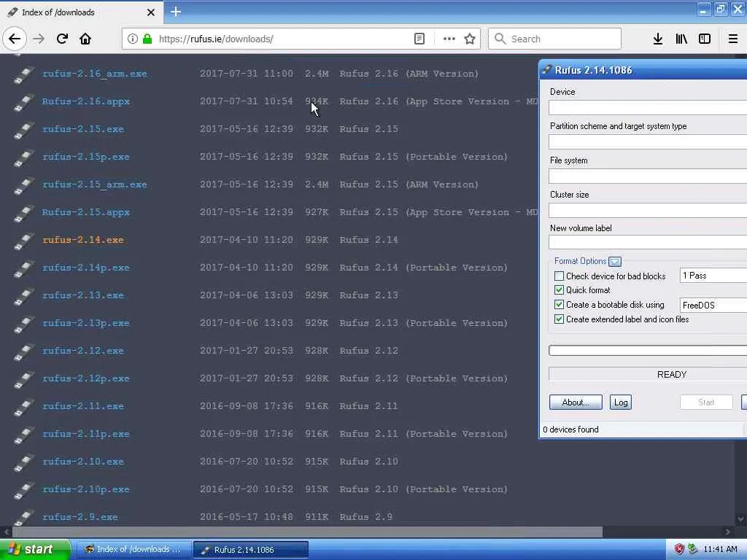Screen dimensions: 747x560
Task: Click USB icon beside rufus-2.10.exe
Action: tap(23, 462)
